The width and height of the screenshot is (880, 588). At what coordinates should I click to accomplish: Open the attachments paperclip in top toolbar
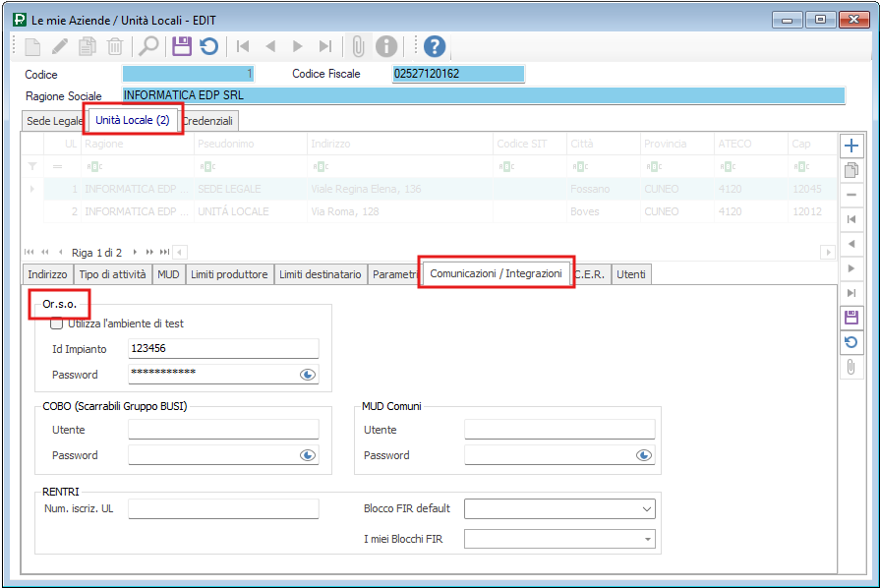pos(359,46)
